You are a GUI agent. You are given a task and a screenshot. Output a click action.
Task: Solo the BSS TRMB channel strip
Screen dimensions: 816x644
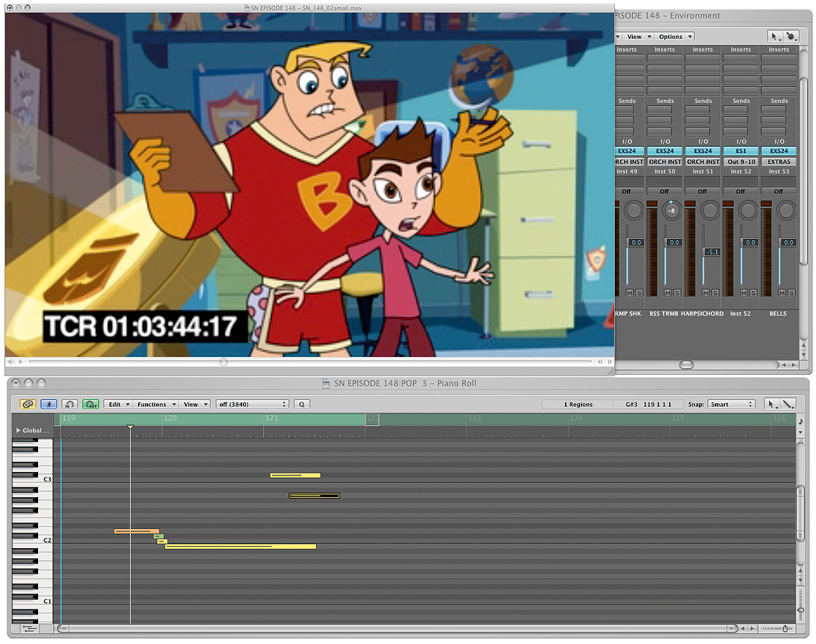pos(677,292)
